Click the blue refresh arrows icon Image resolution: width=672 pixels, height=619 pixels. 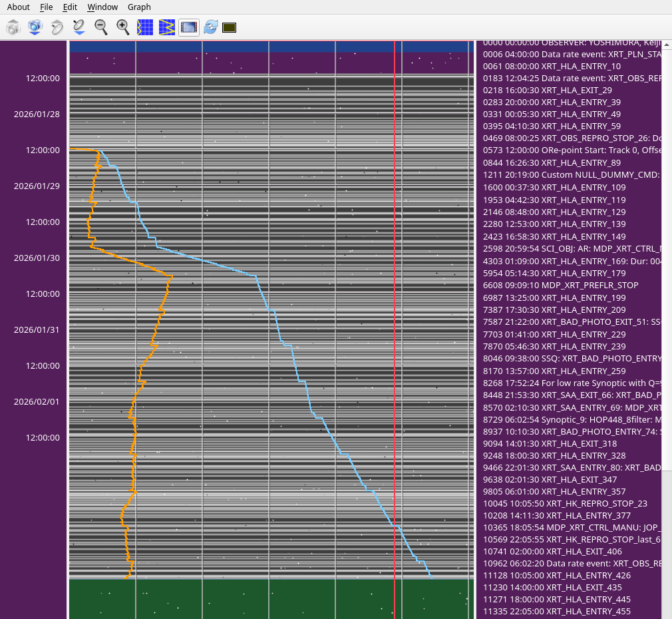(211, 27)
